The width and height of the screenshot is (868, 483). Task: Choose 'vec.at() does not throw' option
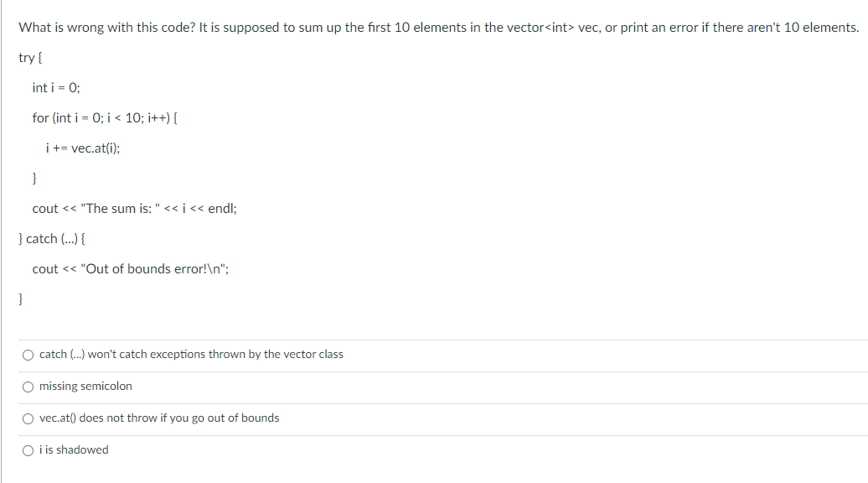pos(28,418)
